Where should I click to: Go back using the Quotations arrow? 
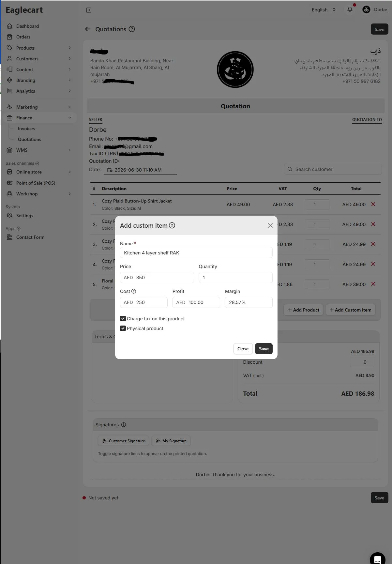click(x=88, y=29)
